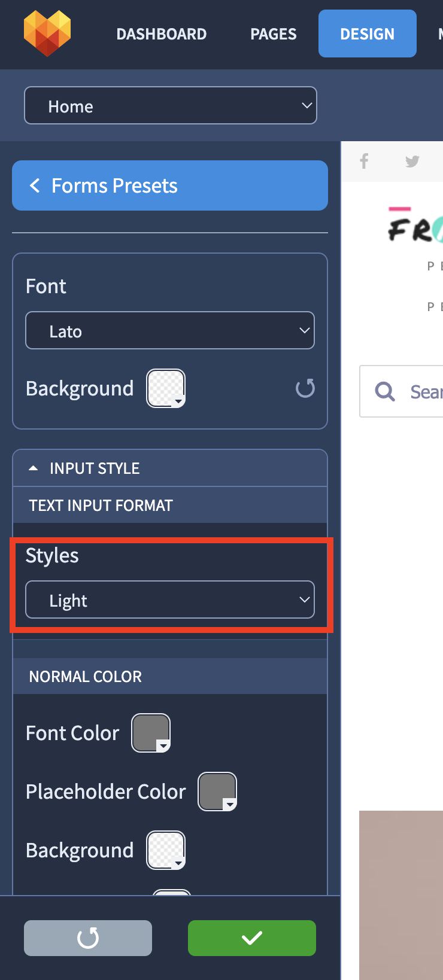Open the Placeholder Color swatch
Screen dimensions: 443x980
pos(217,792)
